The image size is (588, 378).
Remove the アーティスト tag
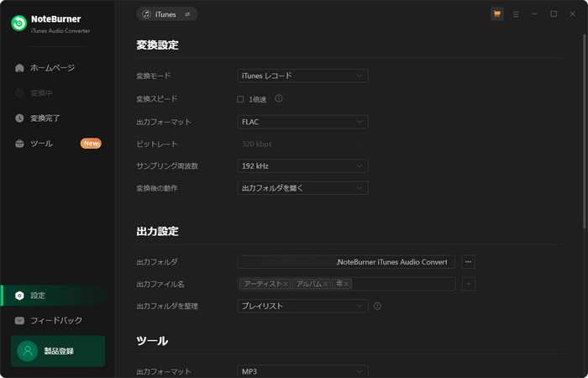(x=286, y=284)
